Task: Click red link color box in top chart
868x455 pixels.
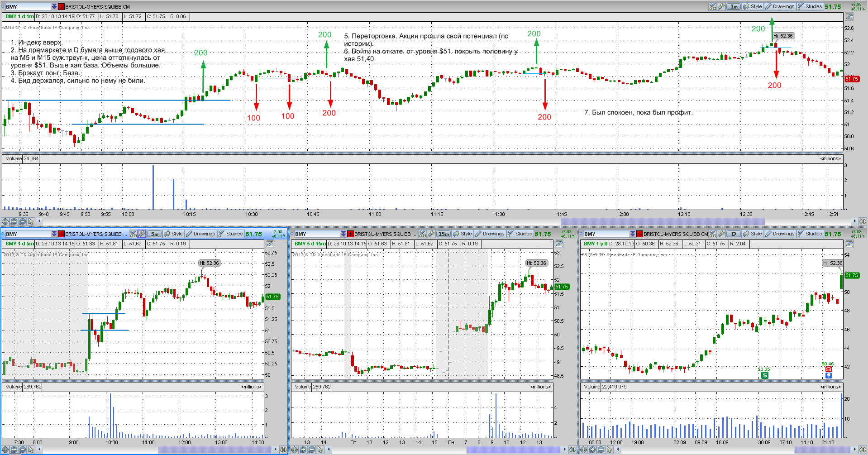Action: coord(61,6)
